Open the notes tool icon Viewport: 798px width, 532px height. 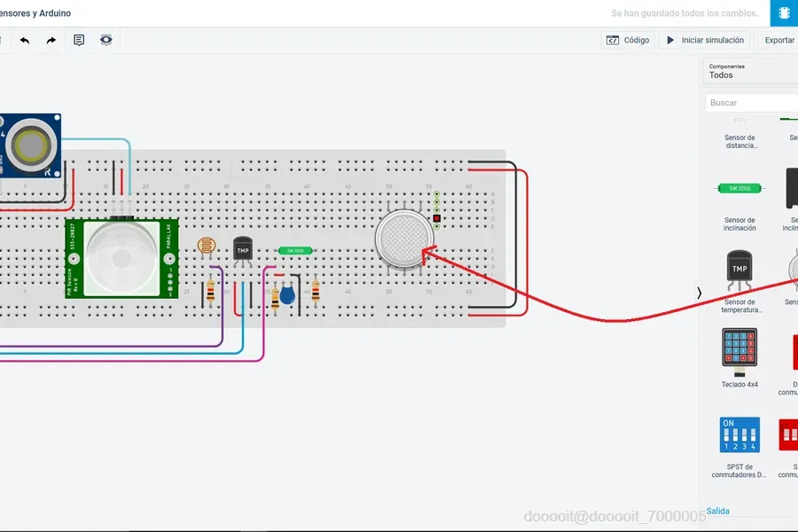[79, 40]
